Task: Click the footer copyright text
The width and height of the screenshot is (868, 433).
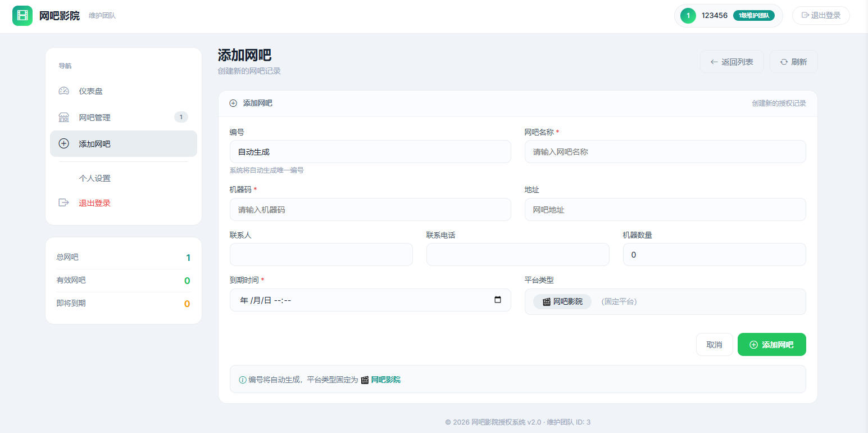Action: click(x=518, y=422)
